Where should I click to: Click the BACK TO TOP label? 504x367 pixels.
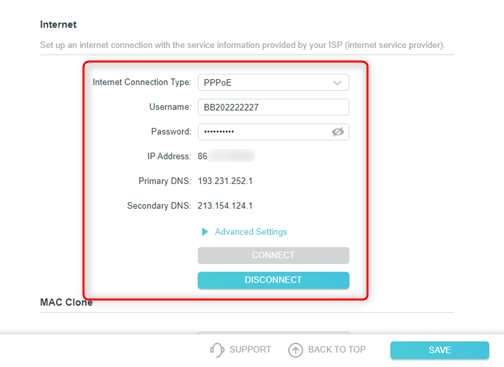coord(337,350)
